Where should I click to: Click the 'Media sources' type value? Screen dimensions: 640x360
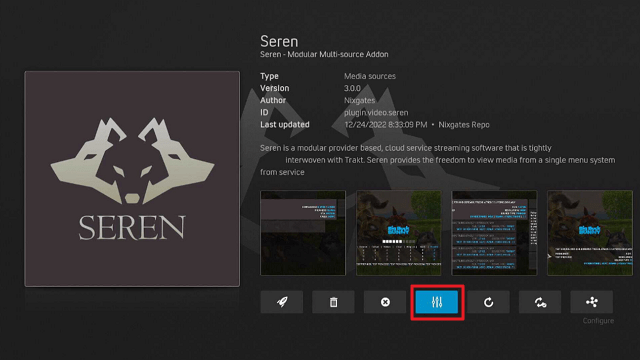coord(370,76)
